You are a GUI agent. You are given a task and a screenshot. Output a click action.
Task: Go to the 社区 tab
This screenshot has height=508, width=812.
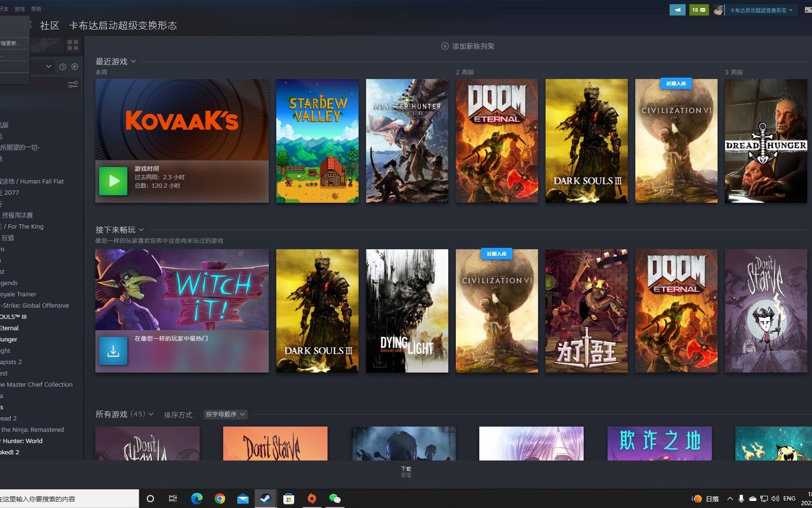[x=50, y=25]
